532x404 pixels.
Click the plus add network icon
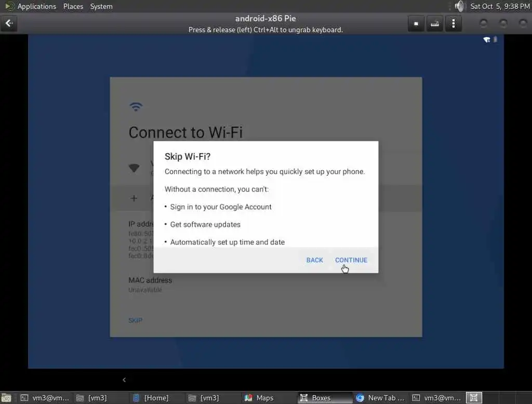click(134, 198)
